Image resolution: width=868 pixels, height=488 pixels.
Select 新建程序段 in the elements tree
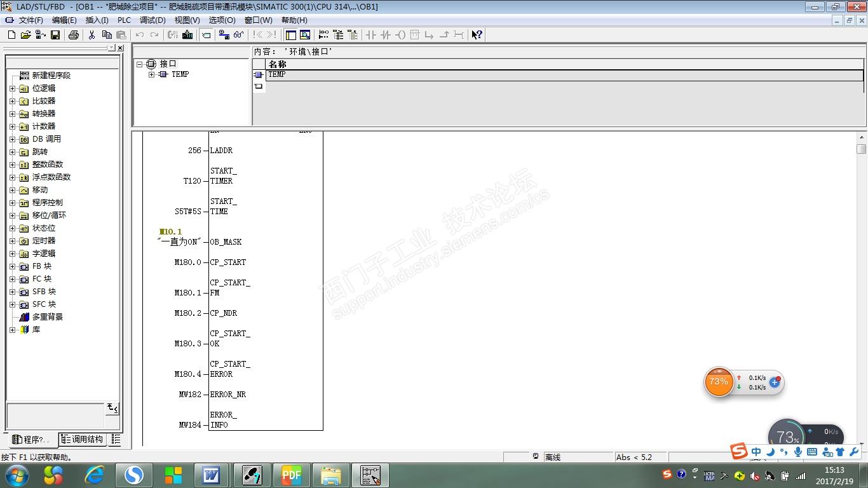pos(51,76)
